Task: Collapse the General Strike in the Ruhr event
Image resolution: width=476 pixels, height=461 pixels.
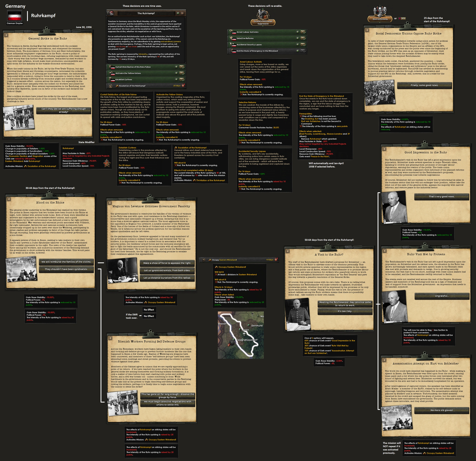Action: (6, 35)
